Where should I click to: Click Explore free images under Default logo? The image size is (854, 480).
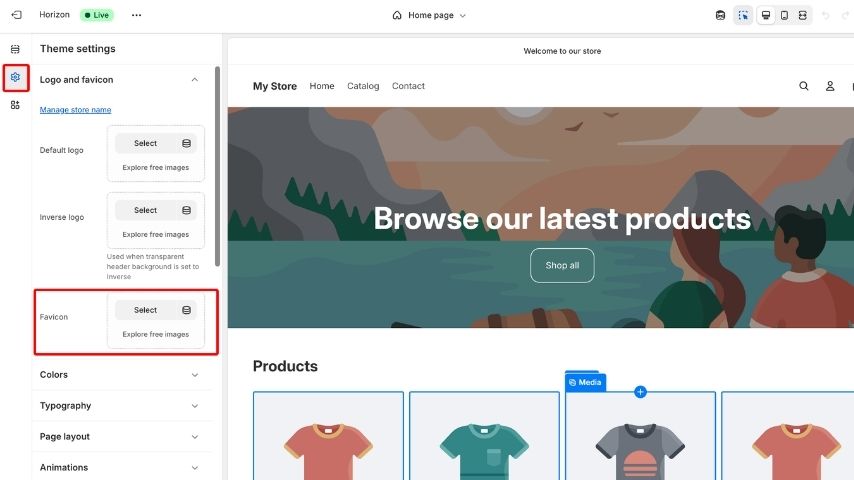[156, 168]
